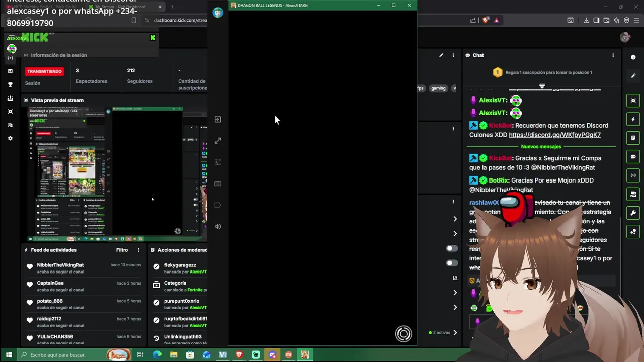The image size is (644, 362).
Task: Click the Kick profile avatar top right
Action: 625,37
